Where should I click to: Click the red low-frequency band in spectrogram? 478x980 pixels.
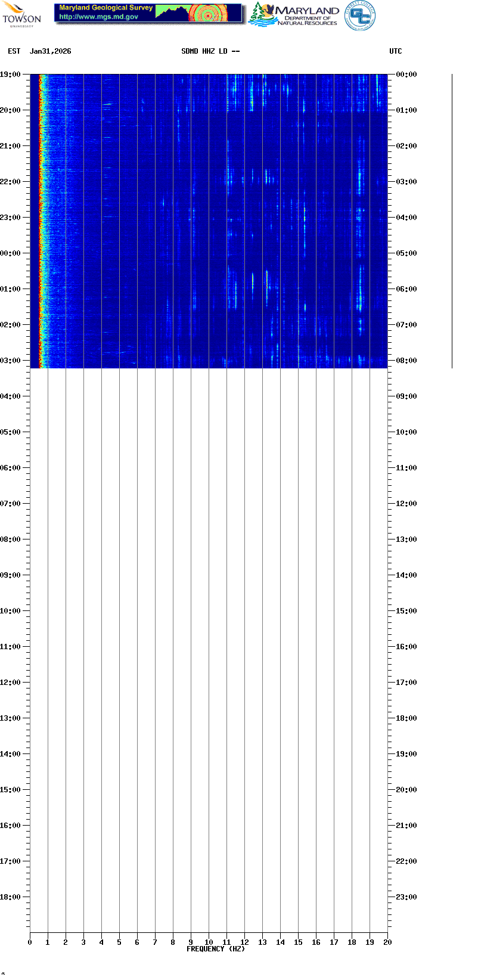pyautogui.click(x=41, y=221)
